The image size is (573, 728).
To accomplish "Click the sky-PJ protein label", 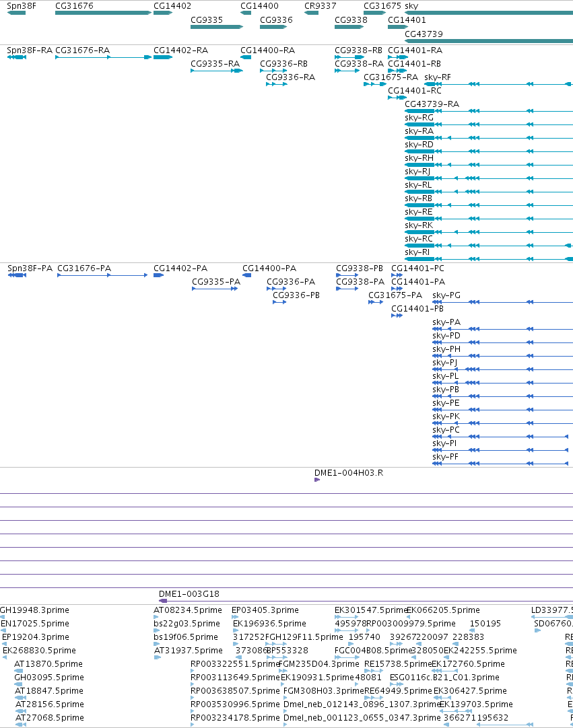I will (445, 363).
